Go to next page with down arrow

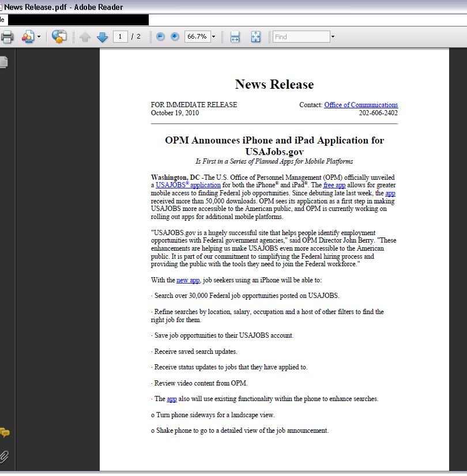(102, 37)
